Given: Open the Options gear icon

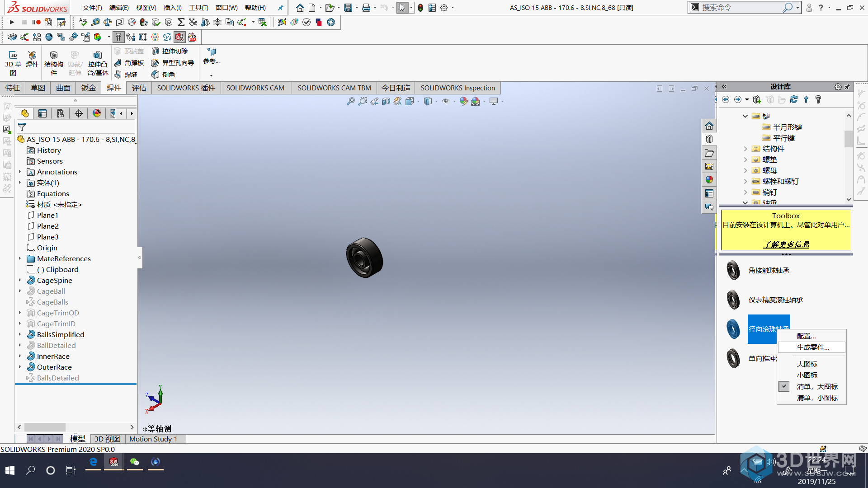Looking at the screenshot, I should coord(444,8).
